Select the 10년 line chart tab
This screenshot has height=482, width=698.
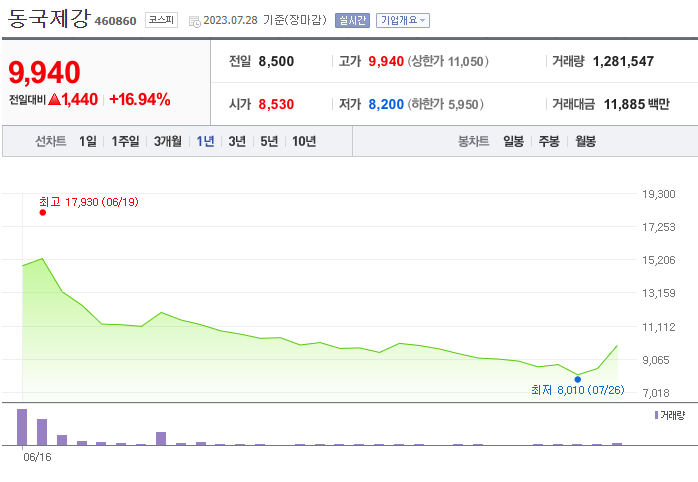[x=304, y=142]
